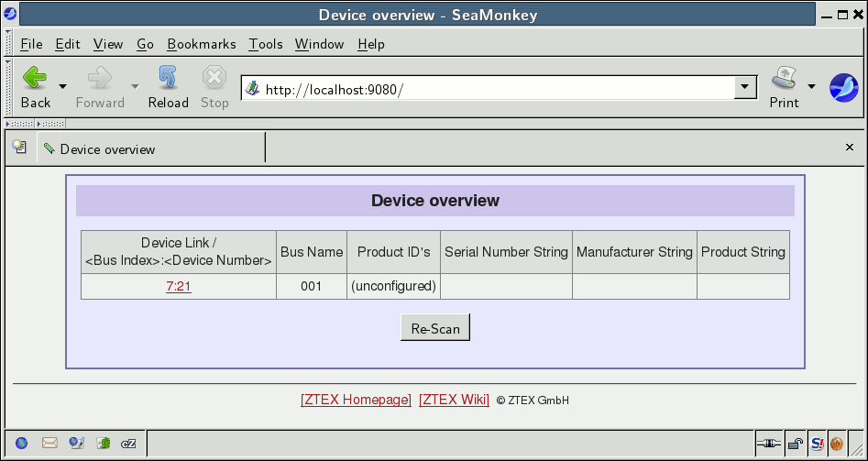Image resolution: width=868 pixels, height=461 pixels.
Task: Click the URL address input field
Action: [495, 89]
